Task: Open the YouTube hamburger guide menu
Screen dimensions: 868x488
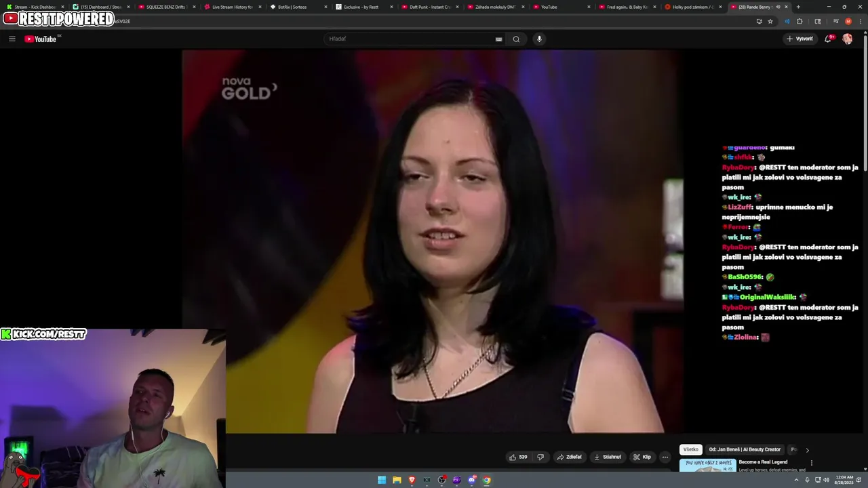Action: pos(12,39)
